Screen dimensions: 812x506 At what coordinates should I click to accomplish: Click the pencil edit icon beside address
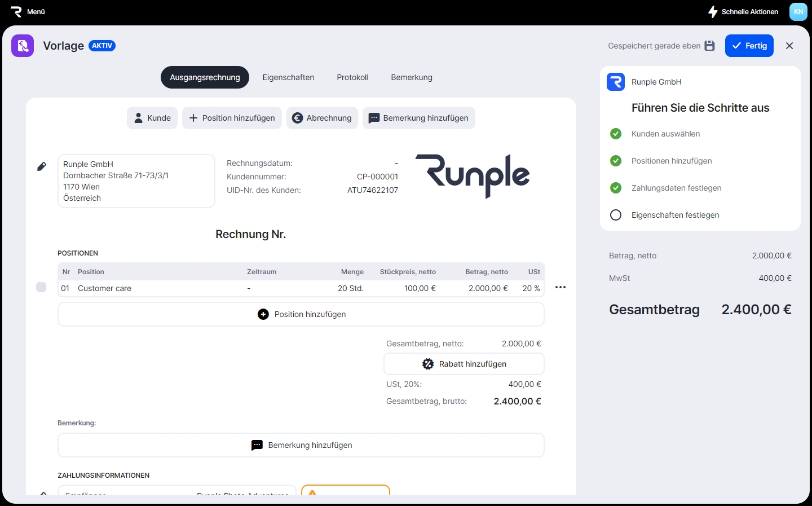[42, 166]
